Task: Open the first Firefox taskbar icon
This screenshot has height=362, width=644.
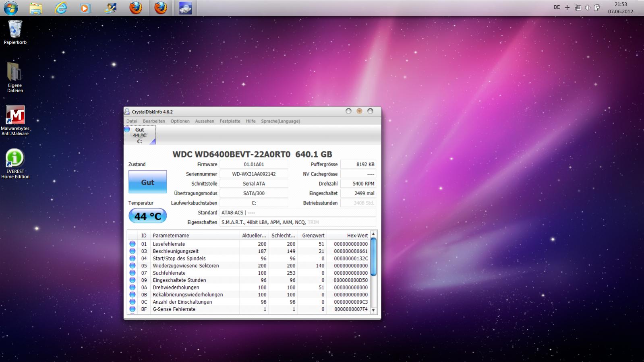Action: (136, 8)
